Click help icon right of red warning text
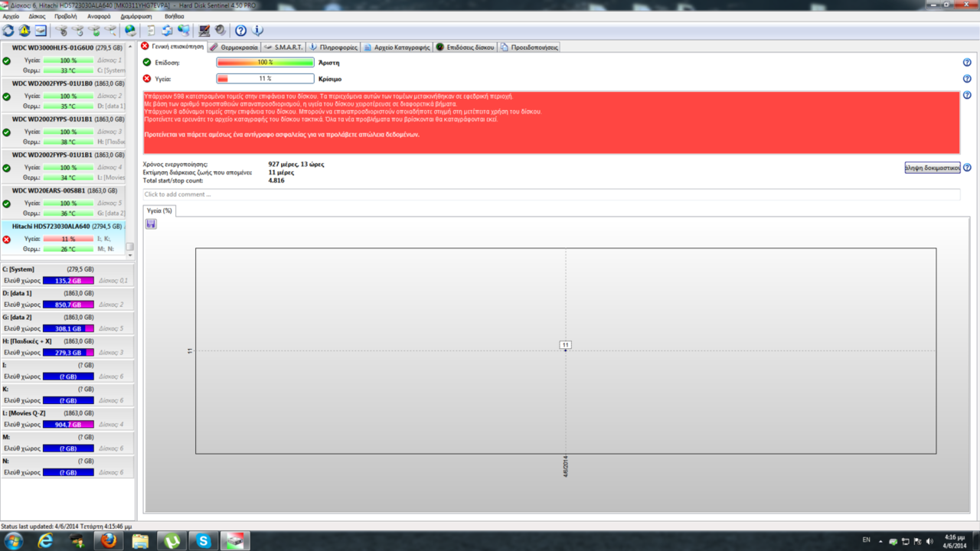 pyautogui.click(x=967, y=96)
